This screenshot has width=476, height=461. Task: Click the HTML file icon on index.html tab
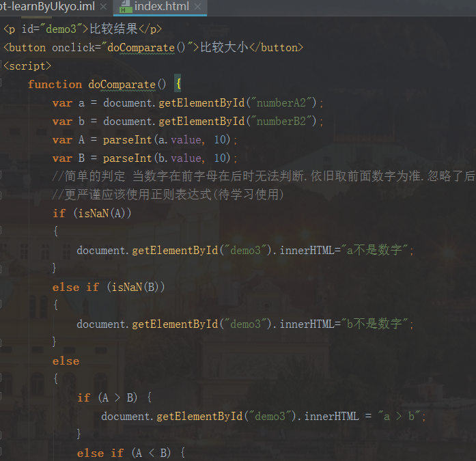coord(126,7)
